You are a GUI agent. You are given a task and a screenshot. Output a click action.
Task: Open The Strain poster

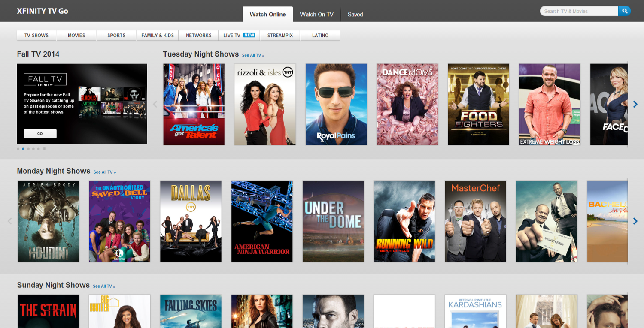point(49,311)
